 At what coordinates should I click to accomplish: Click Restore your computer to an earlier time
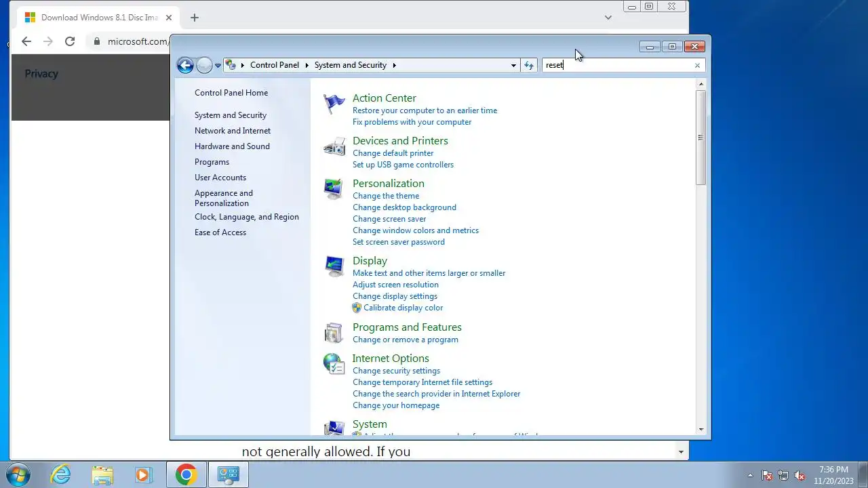(x=425, y=110)
